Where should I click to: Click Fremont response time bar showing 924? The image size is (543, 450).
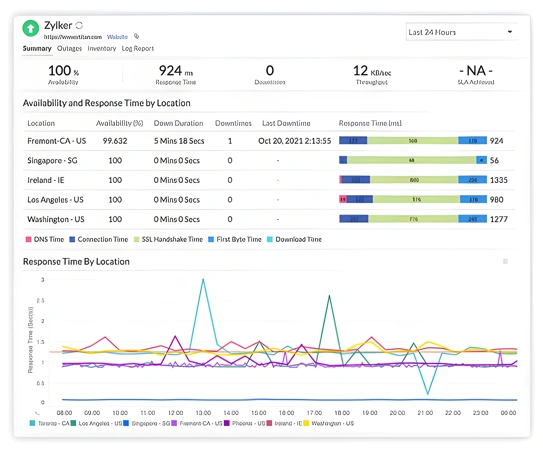coord(413,141)
